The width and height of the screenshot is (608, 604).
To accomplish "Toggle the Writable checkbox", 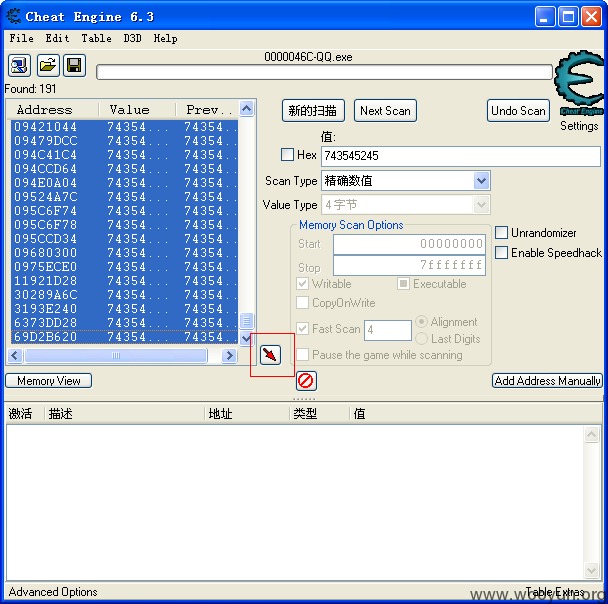I will [x=302, y=284].
